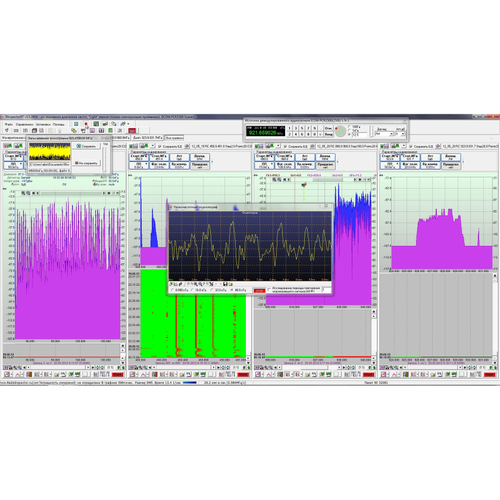Click the red record dot in top toolbar
The image size is (500, 500).
tap(86, 124)
